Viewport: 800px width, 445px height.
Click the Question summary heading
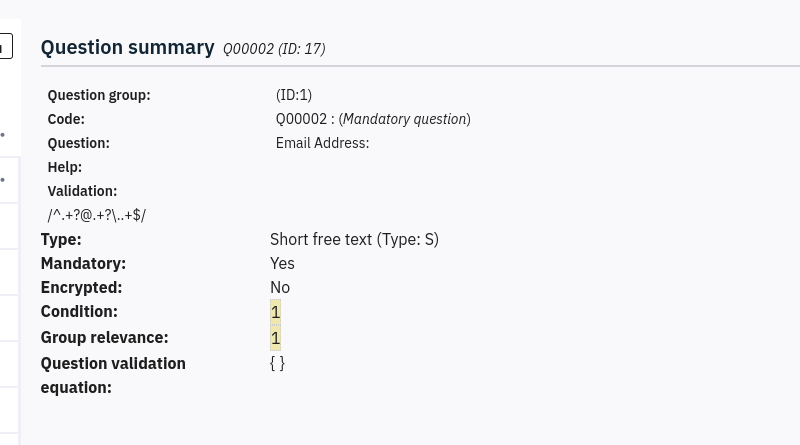pyautogui.click(x=127, y=47)
